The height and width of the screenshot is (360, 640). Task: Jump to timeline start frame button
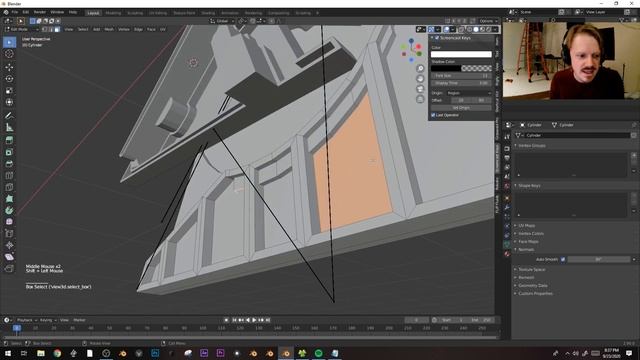234,320
